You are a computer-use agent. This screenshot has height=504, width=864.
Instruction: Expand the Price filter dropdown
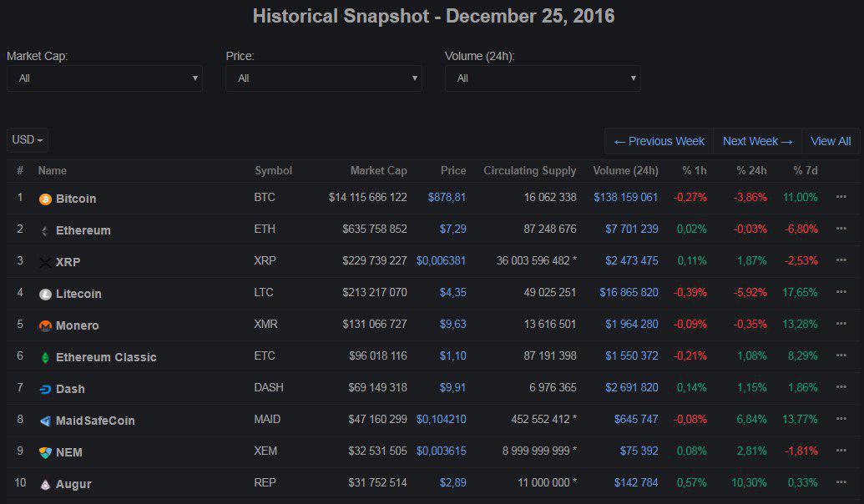tap(323, 78)
